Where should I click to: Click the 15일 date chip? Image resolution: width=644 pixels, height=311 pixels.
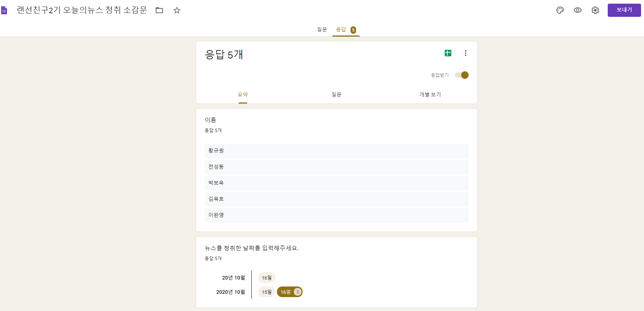[267, 292]
